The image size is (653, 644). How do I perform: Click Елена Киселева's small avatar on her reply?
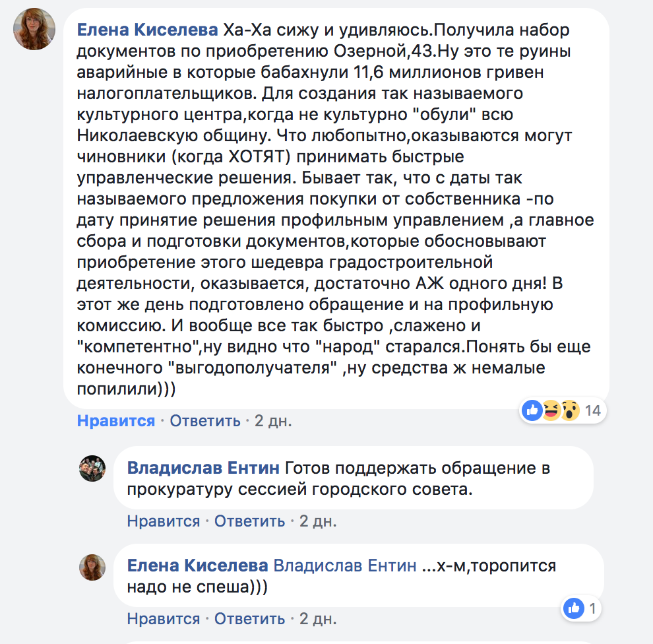coord(92,566)
